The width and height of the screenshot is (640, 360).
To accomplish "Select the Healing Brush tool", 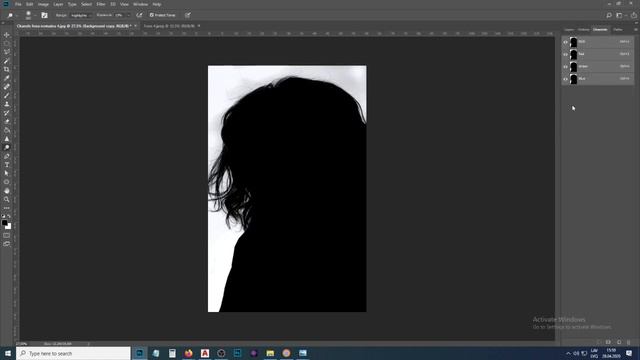I will (7, 87).
